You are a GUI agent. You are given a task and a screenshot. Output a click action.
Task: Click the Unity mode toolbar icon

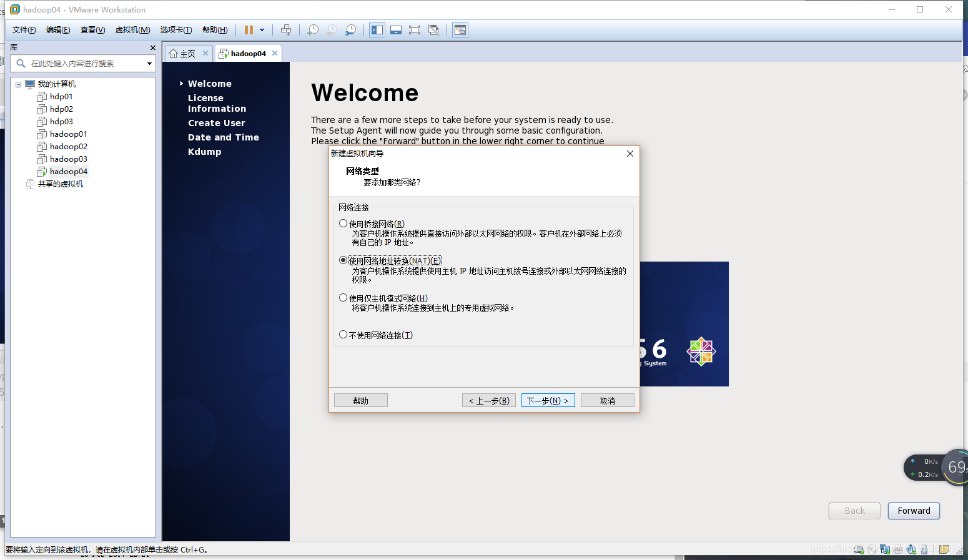pyautogui.click(x=433, y=30)
